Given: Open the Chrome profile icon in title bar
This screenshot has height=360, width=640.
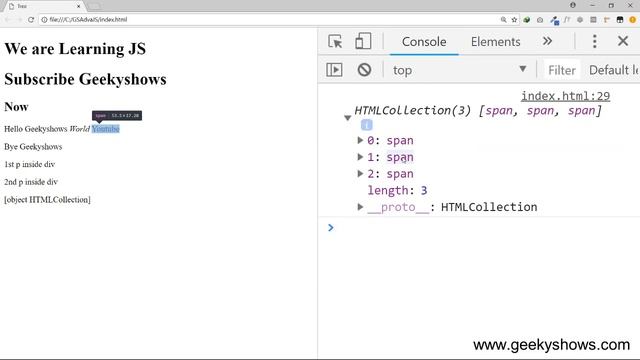Looking at the screenshot, I should tap(573, 5).
